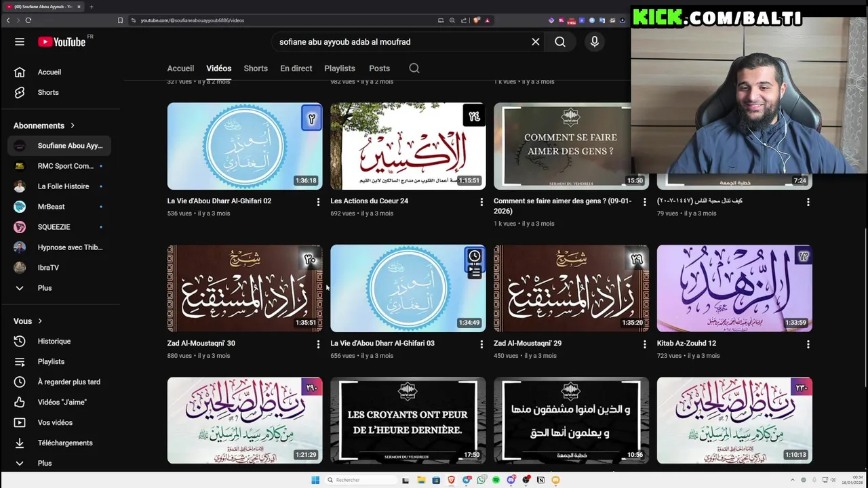Open WhatsApp from the taskbar
This screenshot has height=488, width=868.
coord(481,480)
